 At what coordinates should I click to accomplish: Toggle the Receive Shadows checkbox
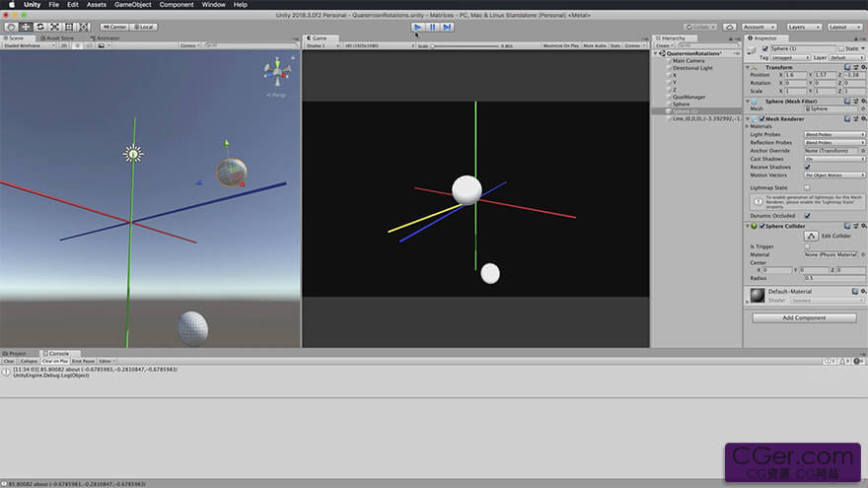coord(807,167)
